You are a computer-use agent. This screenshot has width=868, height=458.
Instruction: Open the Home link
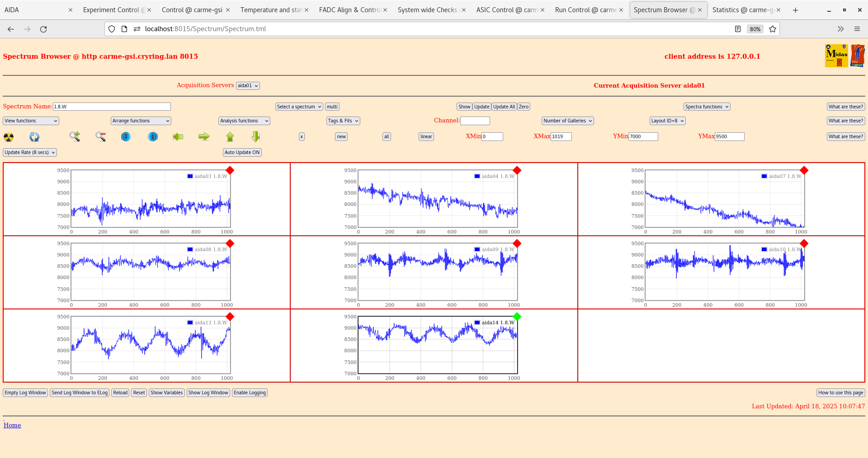click(12, 425)
